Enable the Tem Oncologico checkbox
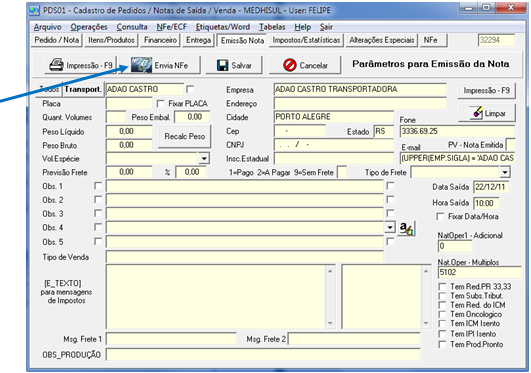Image resolution: width=531 pixels, height=373 pixels. [x=442, y=314]
